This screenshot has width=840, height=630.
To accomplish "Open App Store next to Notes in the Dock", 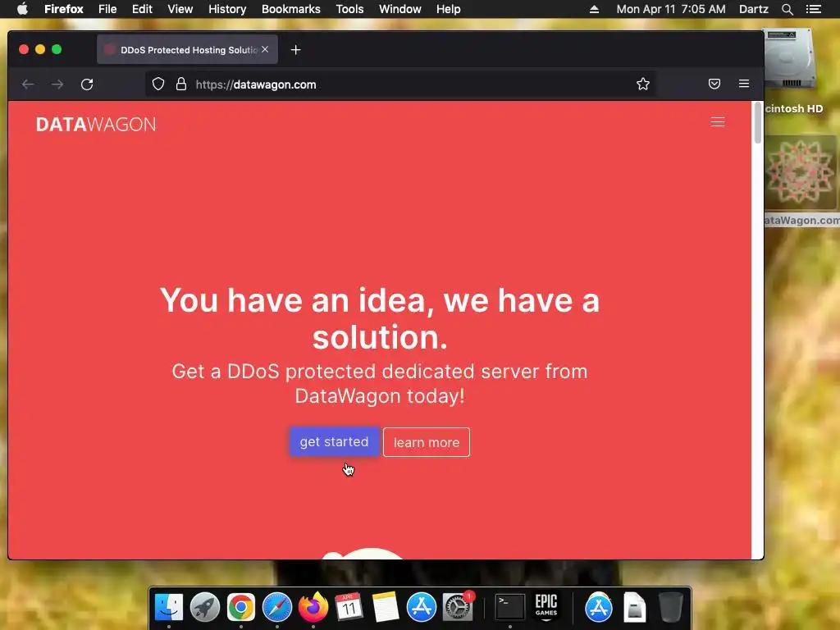I will [421, 608].
